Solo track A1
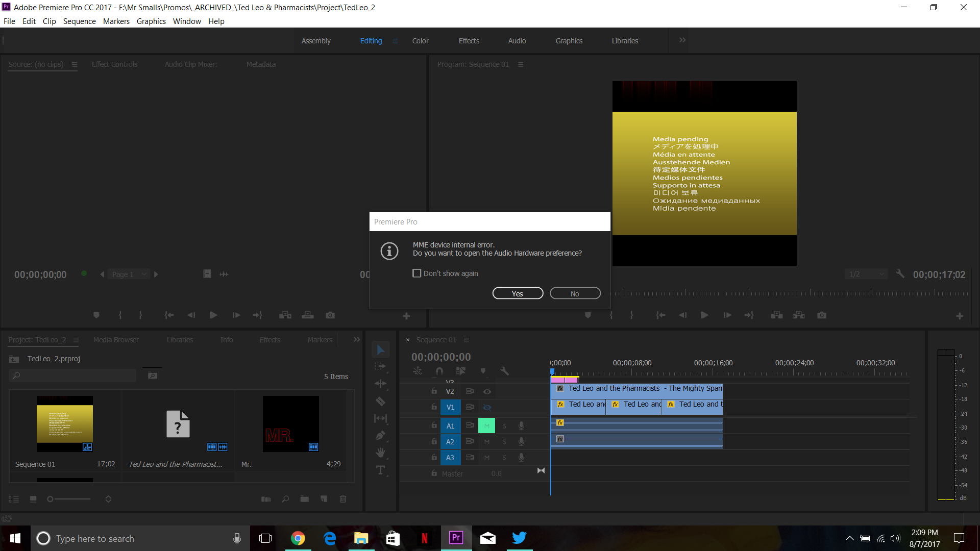Viewport: 980px width, 551px height. point(504,426)
